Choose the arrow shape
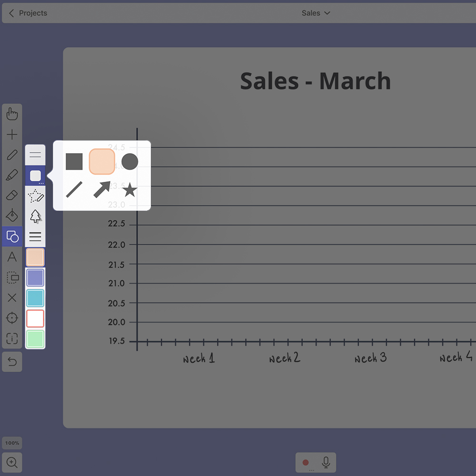Viewport: 476px width, 476px height. [102, 189]
